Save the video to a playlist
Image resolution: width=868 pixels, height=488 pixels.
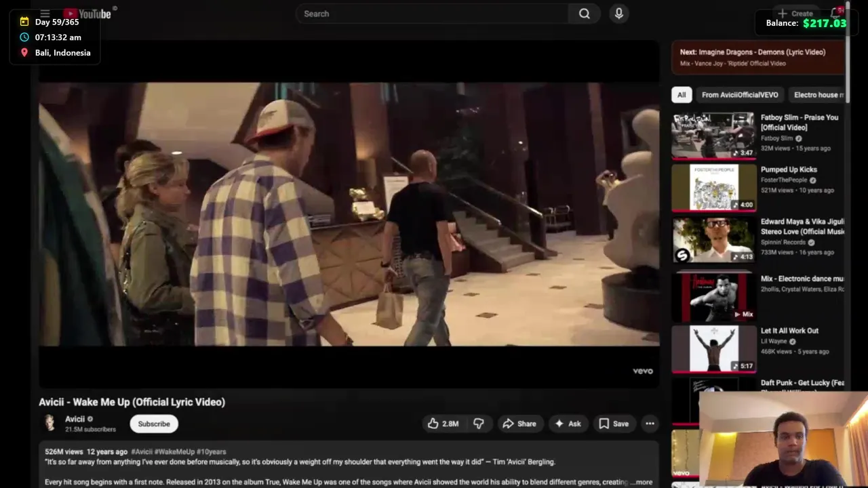click(614, 424)
